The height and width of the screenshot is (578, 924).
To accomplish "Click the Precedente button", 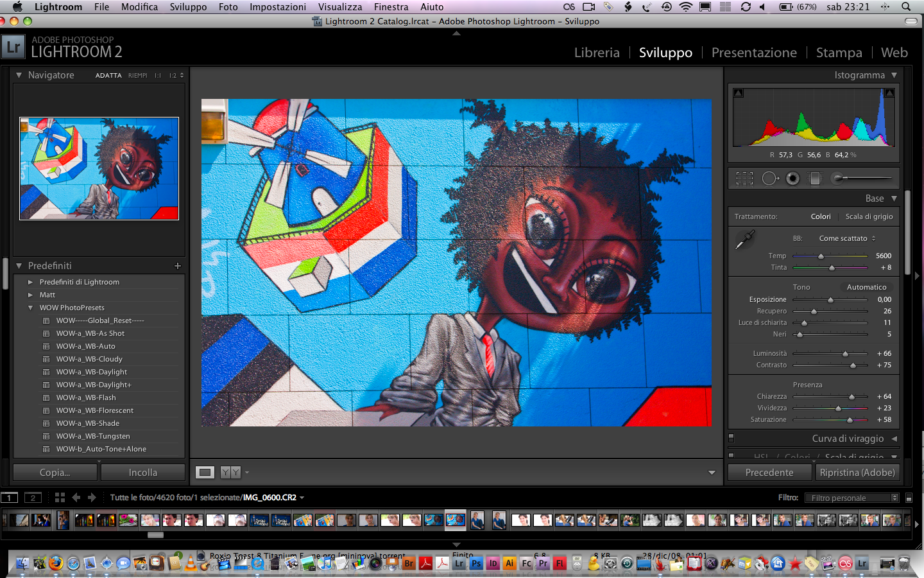I will (x=769, y=472).
